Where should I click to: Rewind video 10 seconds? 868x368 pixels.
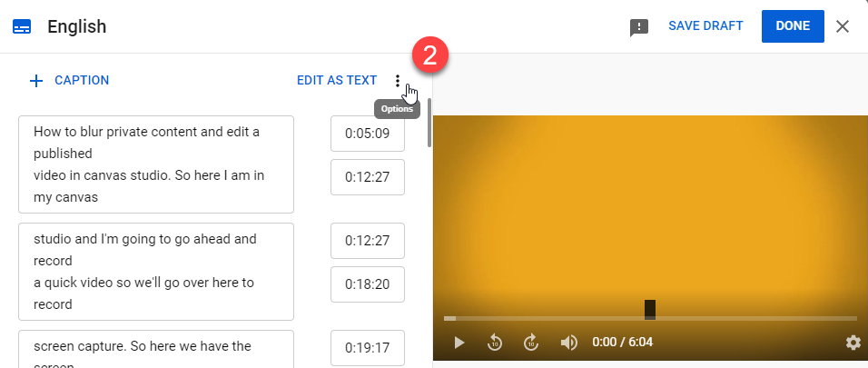click(494, 342)
